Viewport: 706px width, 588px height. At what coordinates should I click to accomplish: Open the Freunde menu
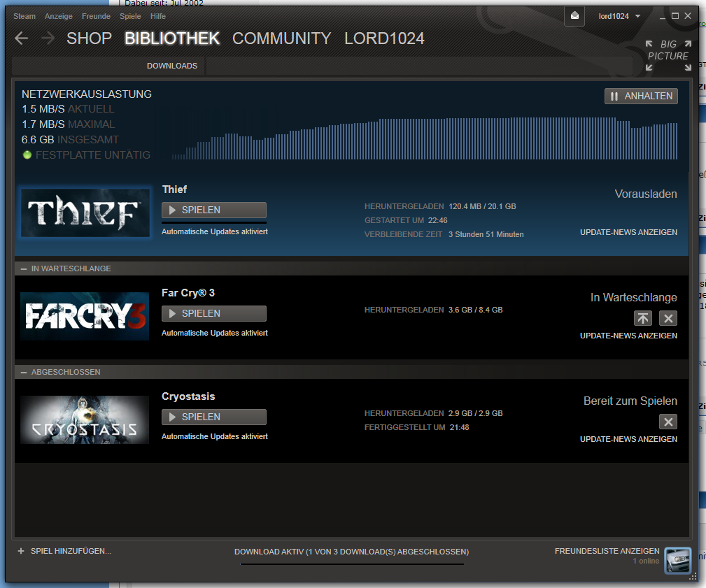point(96,16)
